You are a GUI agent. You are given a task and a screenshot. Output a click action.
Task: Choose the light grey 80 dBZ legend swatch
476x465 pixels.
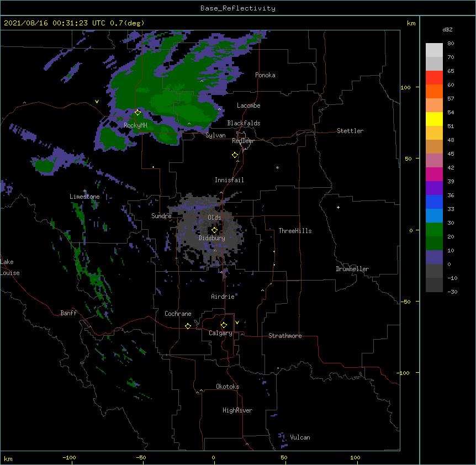coord(434,50)
